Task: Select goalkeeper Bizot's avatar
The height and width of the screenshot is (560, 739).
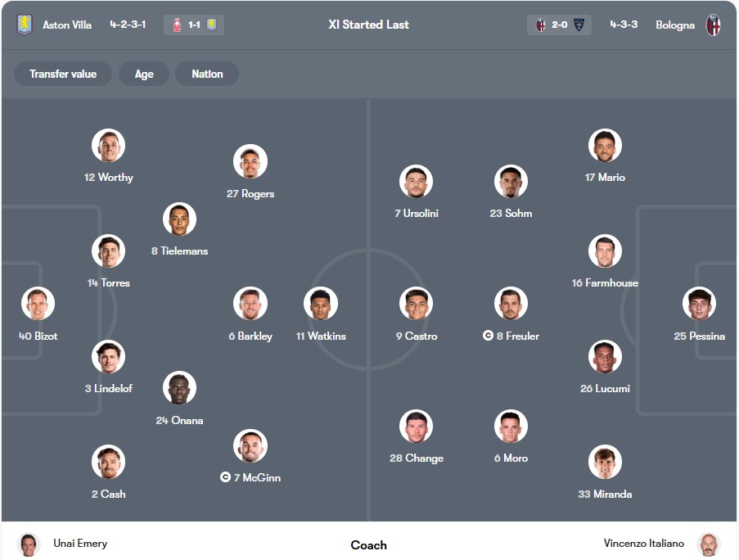Action: (38, 304)
